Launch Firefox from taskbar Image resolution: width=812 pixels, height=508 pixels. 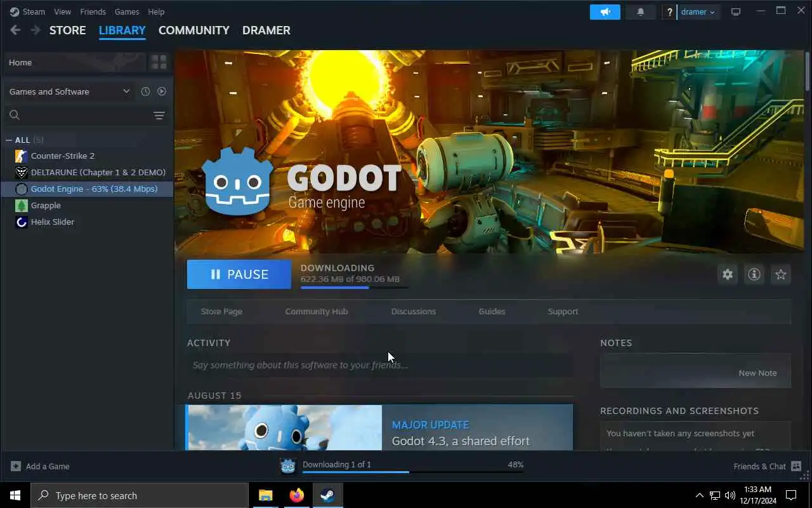click(296, 495)
